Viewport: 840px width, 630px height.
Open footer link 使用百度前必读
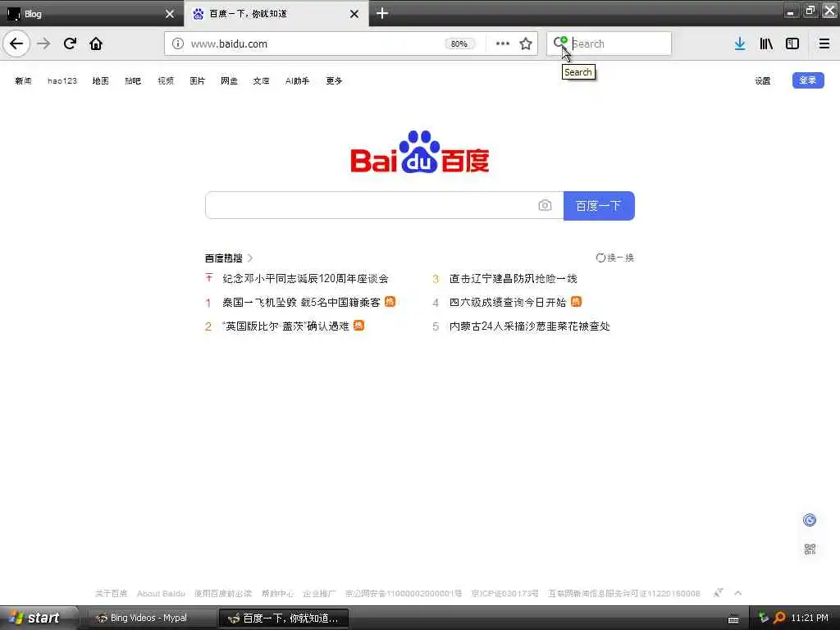point(223,594)
